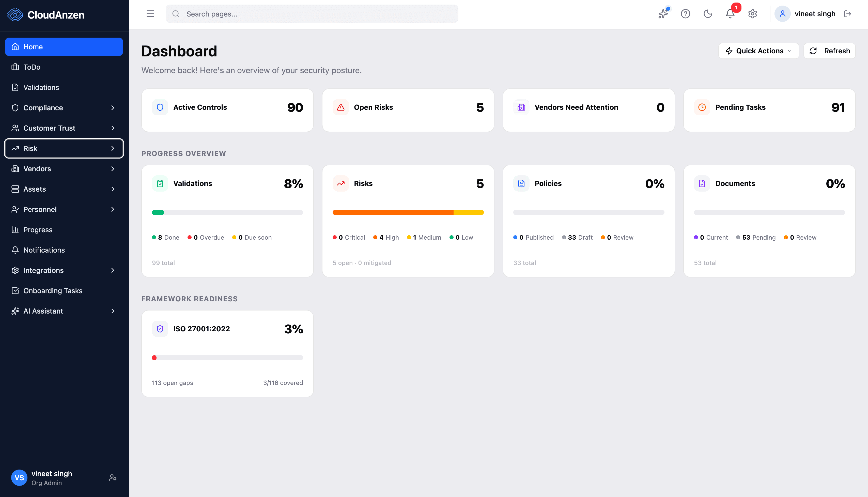Screen dimensions: 868x497
Task: Click the CloudAnzen logo icon
Action: (15, 15)
